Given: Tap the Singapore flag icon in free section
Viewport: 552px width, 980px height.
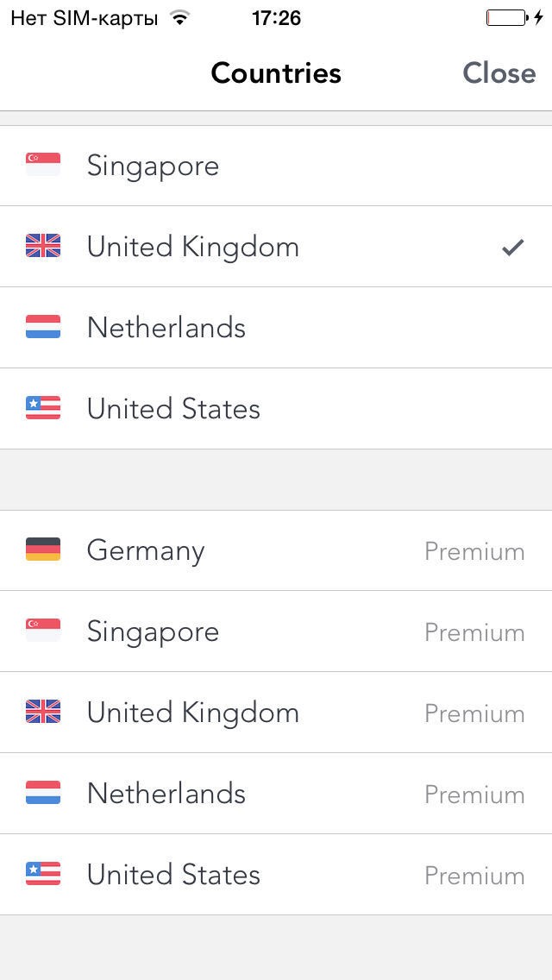Looking at the screenshot, I should 41,166.
